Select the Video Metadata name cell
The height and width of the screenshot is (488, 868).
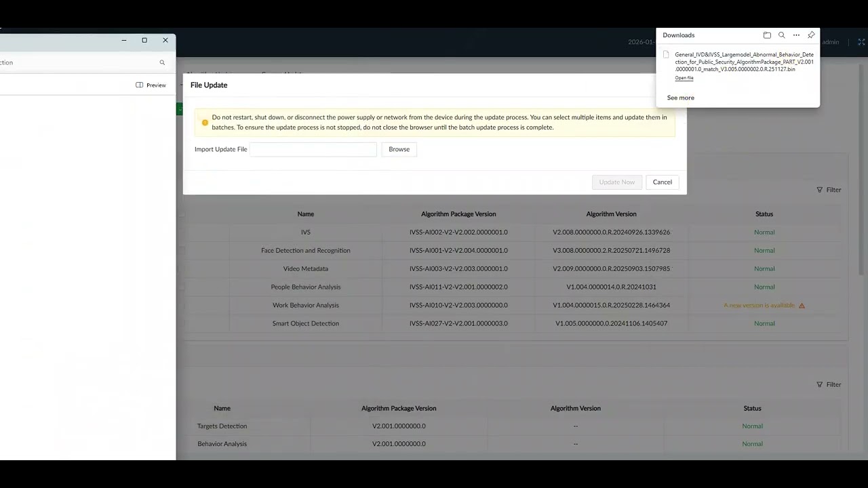click(306, 269)
